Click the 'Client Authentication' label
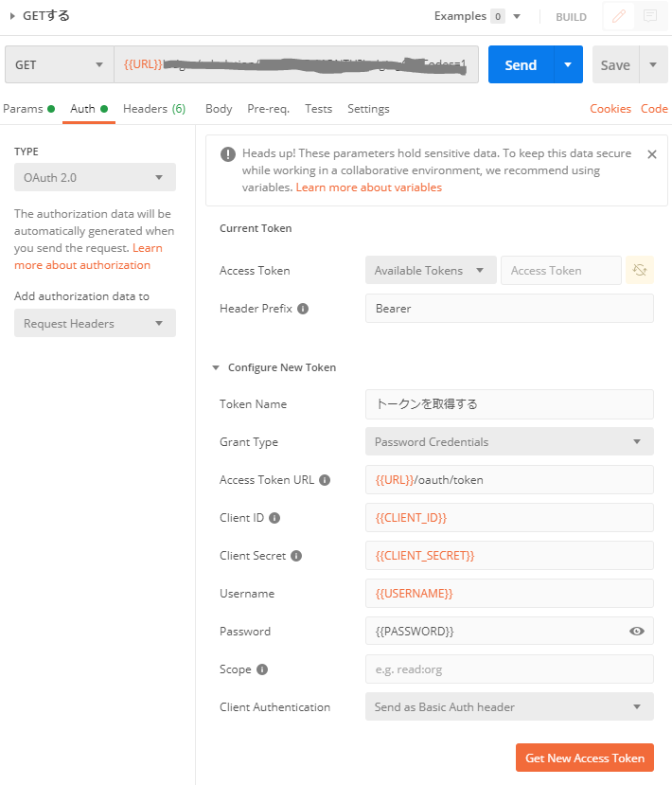This screenshot has height=785, width=672. (274, 707)
